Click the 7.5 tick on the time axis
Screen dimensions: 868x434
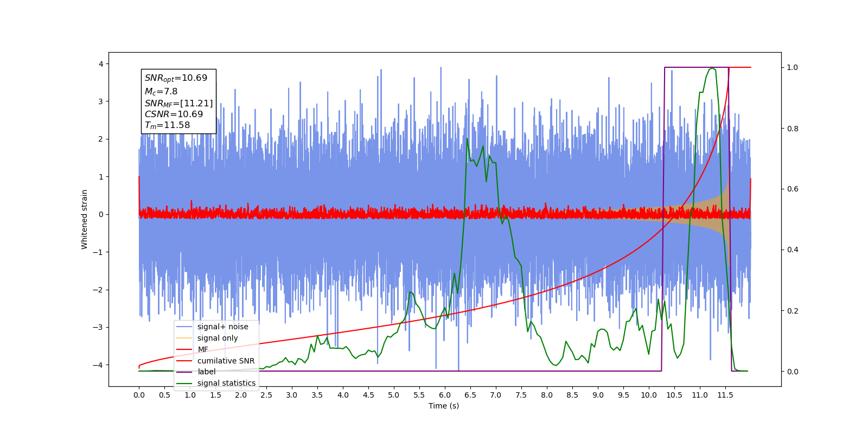521,395
